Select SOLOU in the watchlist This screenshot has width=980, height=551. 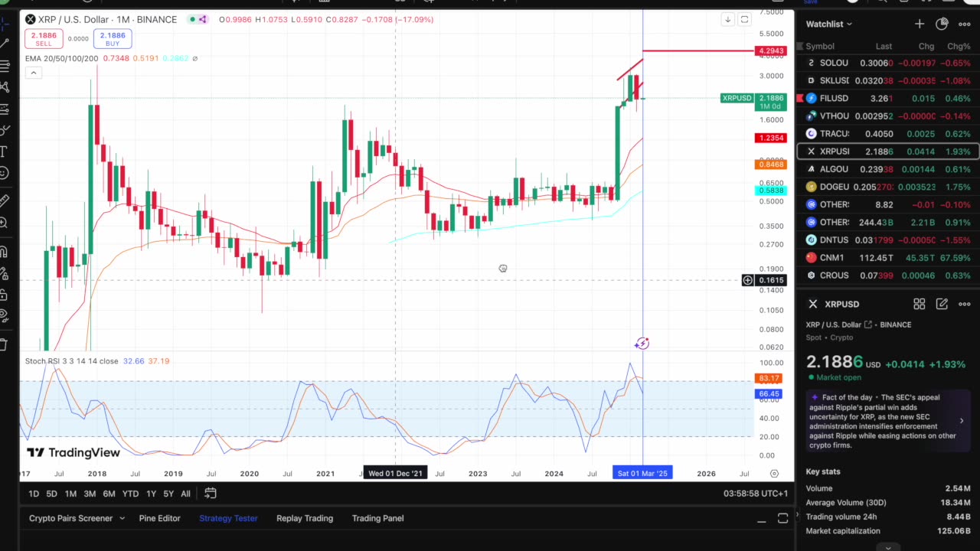coord(888,63)
